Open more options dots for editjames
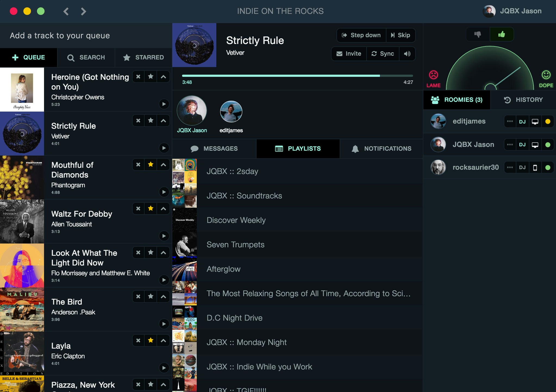The height and width of the screenshot is (392, 556). click(x=510, y=121)
